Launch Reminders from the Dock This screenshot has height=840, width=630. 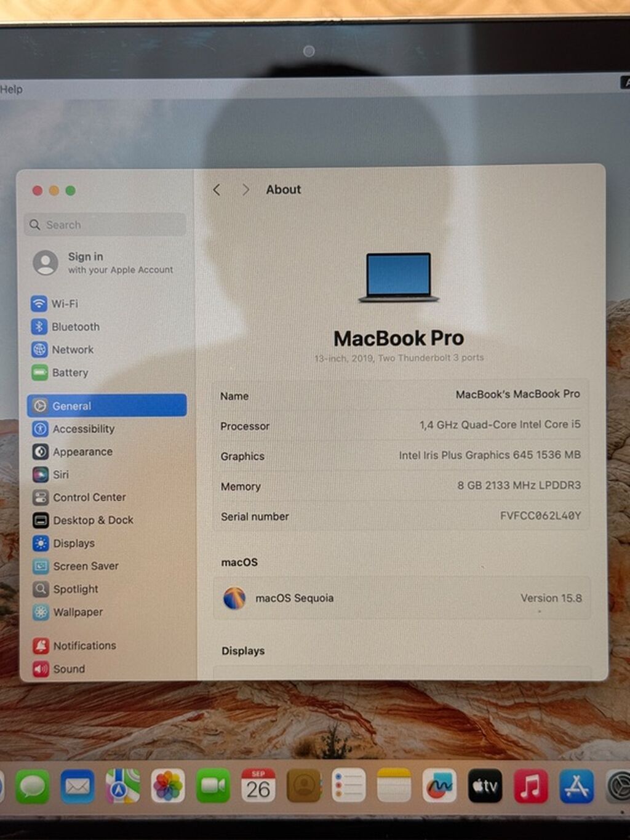click(x=349, y=785)
